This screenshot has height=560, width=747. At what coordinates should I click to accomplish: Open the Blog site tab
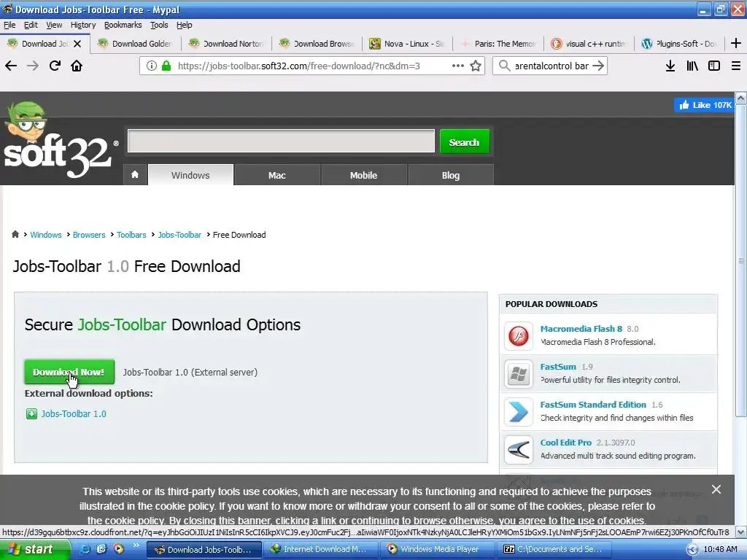451,175
